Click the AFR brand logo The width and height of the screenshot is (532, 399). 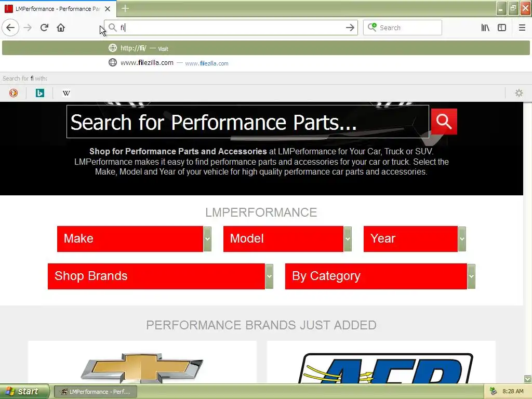(x=386, y=368)
